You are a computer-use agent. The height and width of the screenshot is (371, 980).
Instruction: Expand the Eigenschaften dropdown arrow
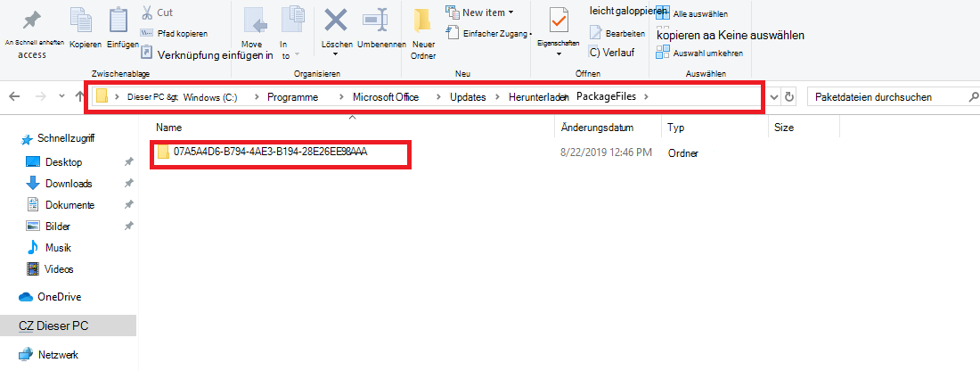coord(559,54)
